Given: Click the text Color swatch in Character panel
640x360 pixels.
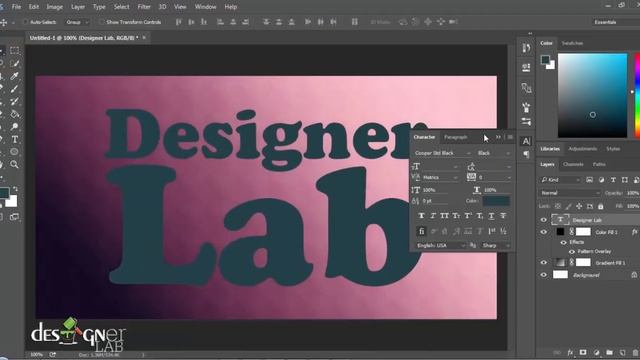Looking at the screenshot, I should [496, 201].
